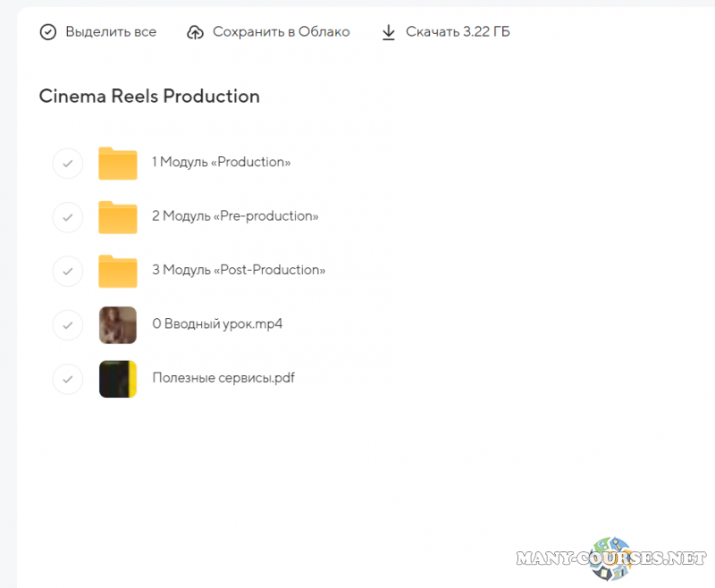Open folder icon for 3 Модуль Post-Production
This screenshot has height=588, width=715.
[118, 271]
